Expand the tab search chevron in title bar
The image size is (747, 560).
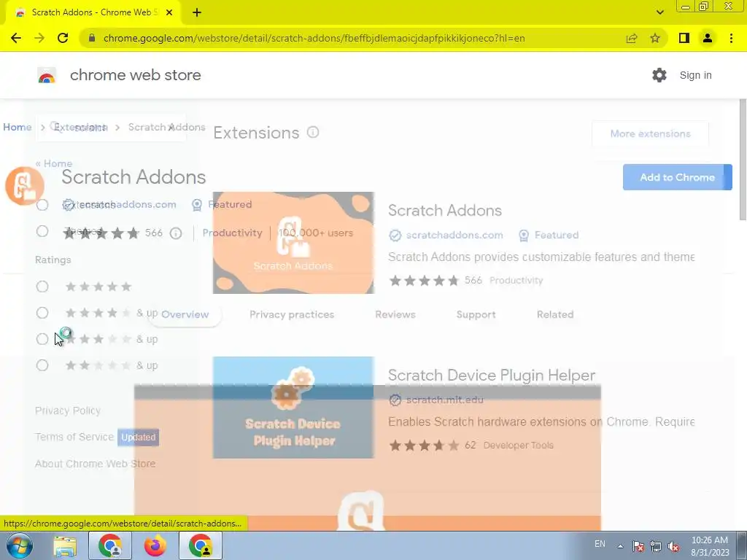(659, 12)
